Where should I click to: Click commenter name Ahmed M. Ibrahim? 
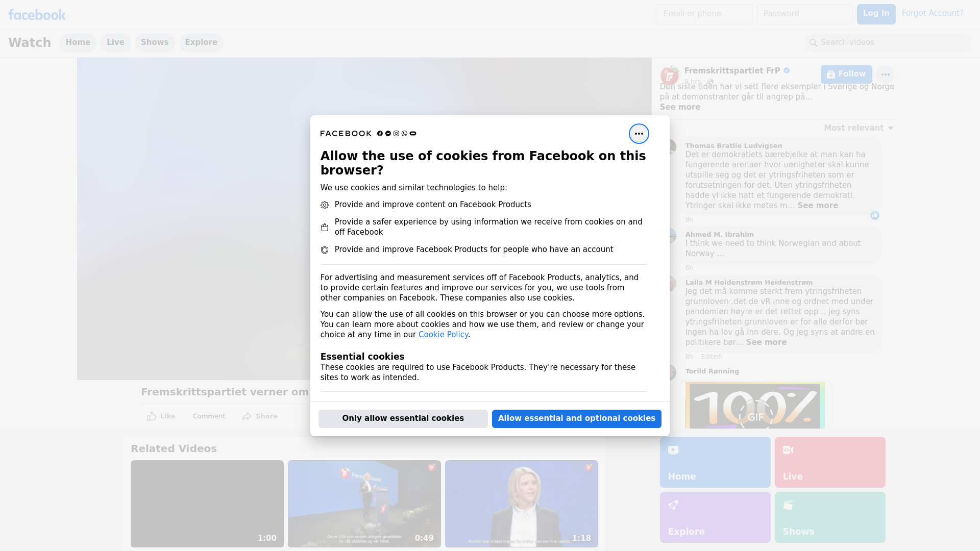pos(719,235)
